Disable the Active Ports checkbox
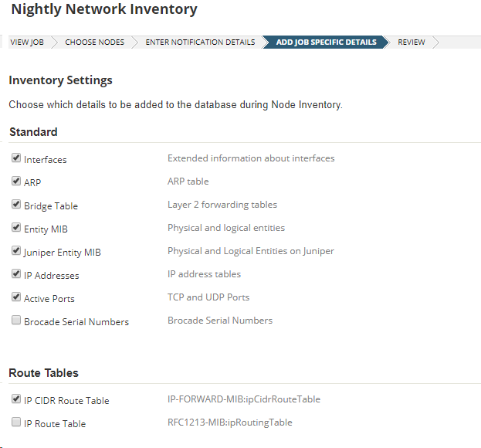481x448 pixels. [16, 297]
